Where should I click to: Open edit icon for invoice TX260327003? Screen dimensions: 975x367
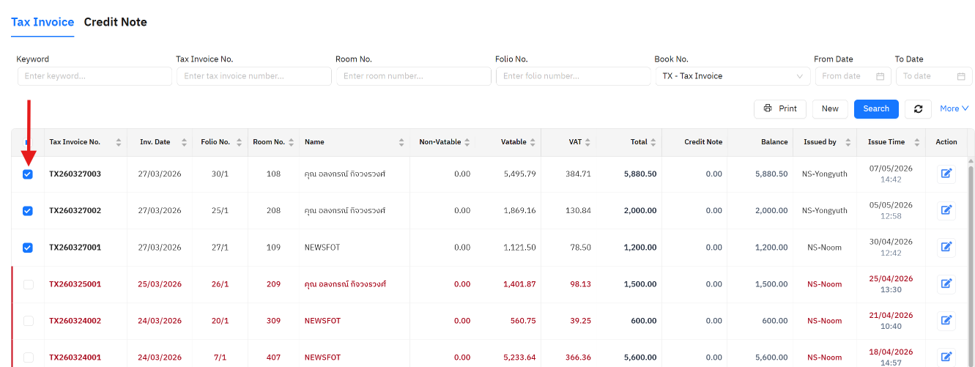pyautogui.click(x=946, y=174)
